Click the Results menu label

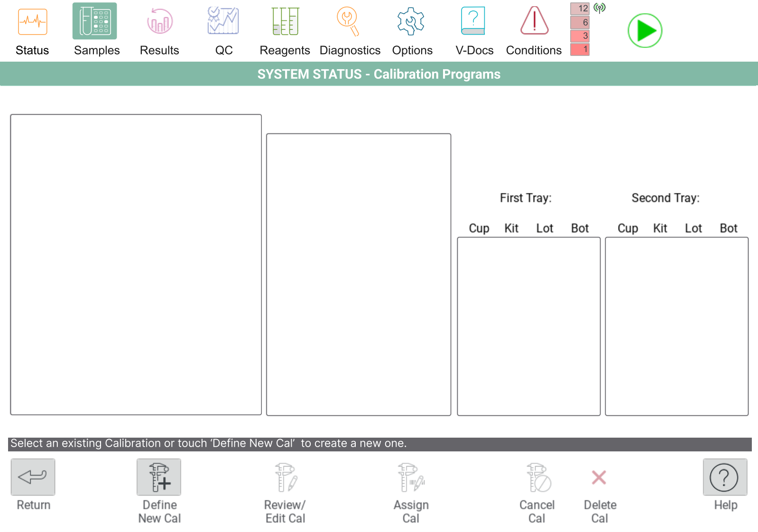pos(159,50)
